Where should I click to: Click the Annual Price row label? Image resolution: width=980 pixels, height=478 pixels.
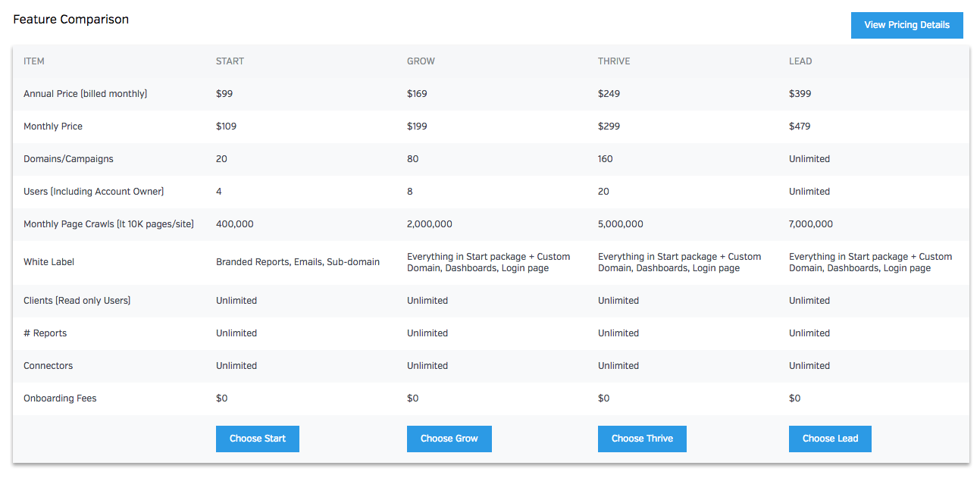tap(85, 94)
